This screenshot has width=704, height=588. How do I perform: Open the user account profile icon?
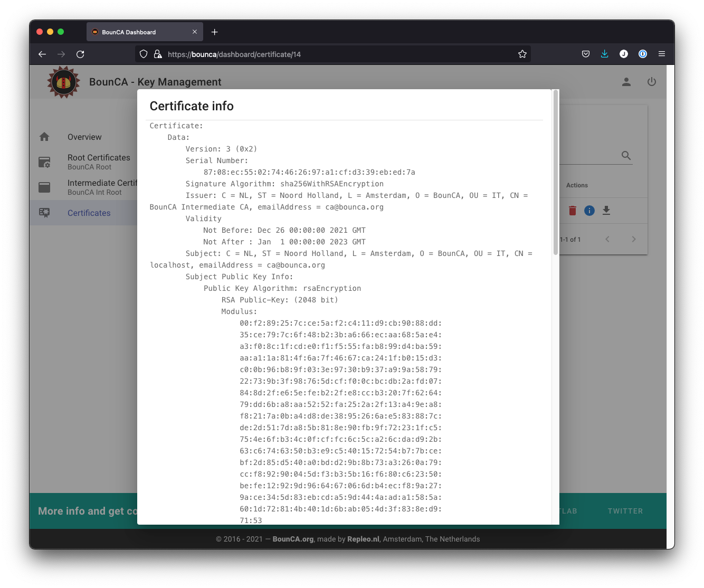click(x=626, y=82)
